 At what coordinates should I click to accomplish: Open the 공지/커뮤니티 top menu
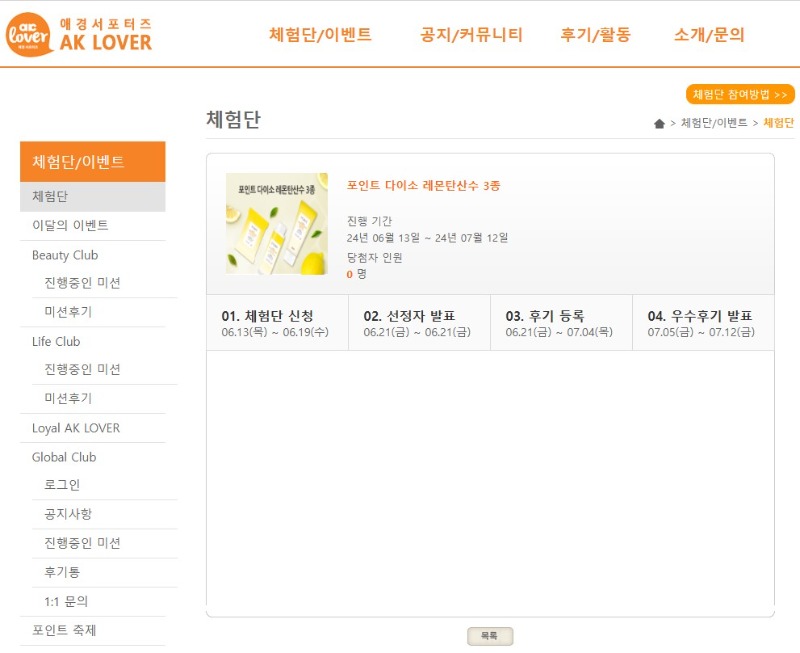click(x=471, y=35)
